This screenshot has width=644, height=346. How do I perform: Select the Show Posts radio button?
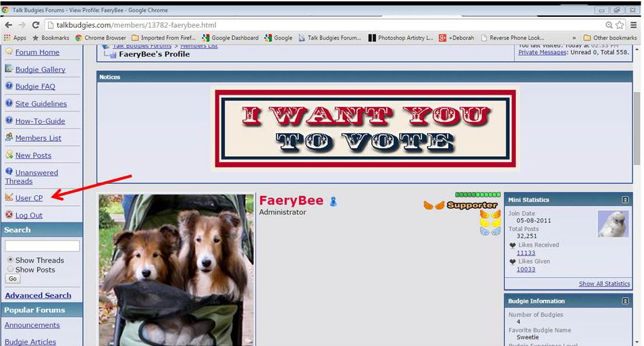pos(10,269)
